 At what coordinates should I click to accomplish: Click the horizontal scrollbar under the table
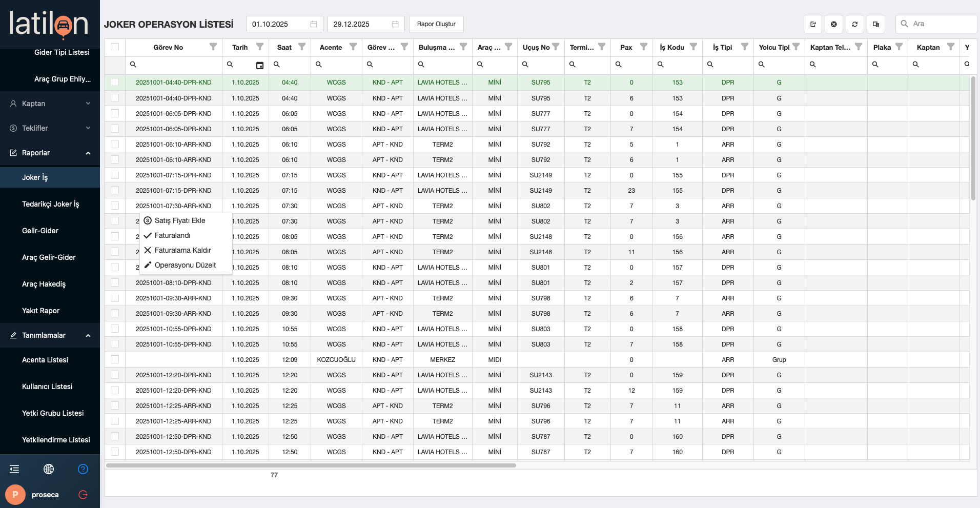(311, 465)
